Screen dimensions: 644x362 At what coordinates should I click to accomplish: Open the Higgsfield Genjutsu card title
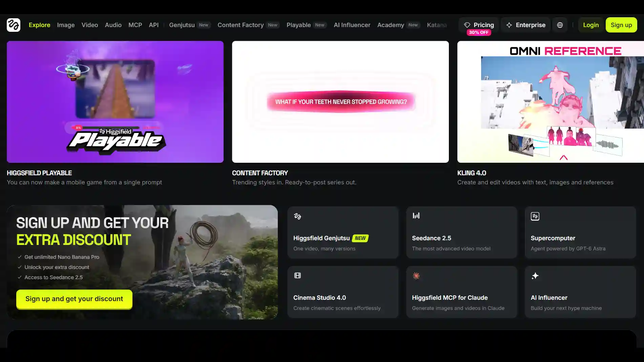[321, 238]
